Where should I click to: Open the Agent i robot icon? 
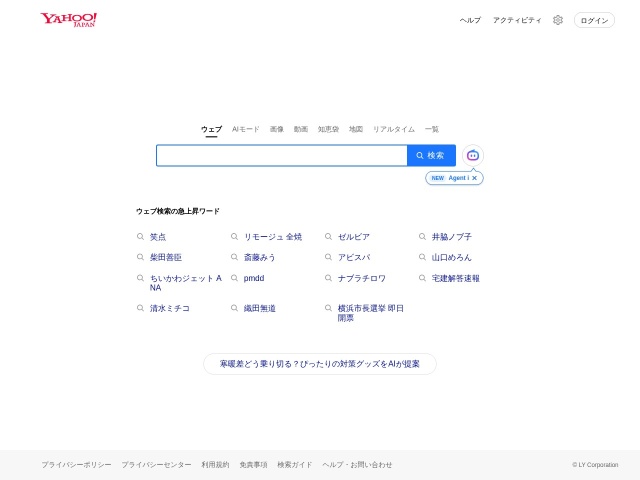point(473,156)
